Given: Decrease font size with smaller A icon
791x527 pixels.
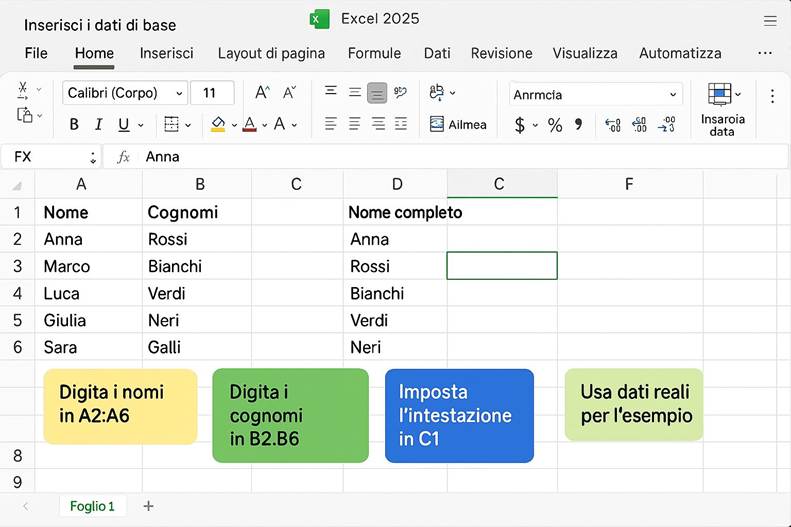Looking at the screenshot, I should [289, 93].
